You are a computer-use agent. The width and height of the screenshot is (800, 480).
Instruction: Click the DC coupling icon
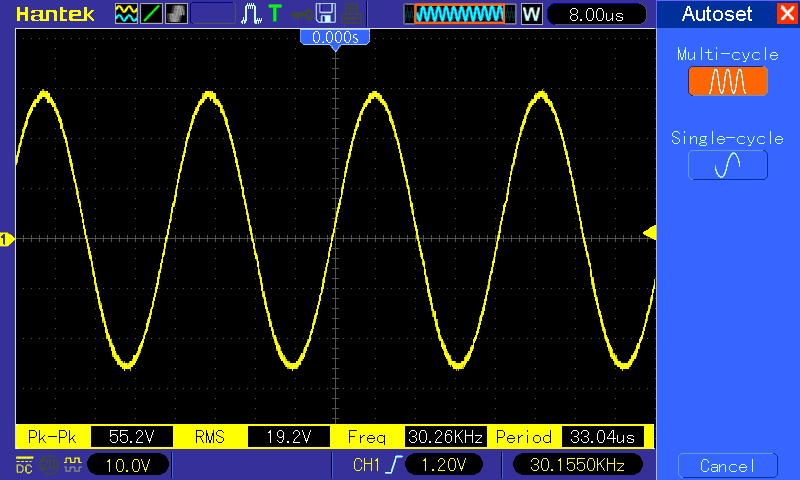click(24, 465)
